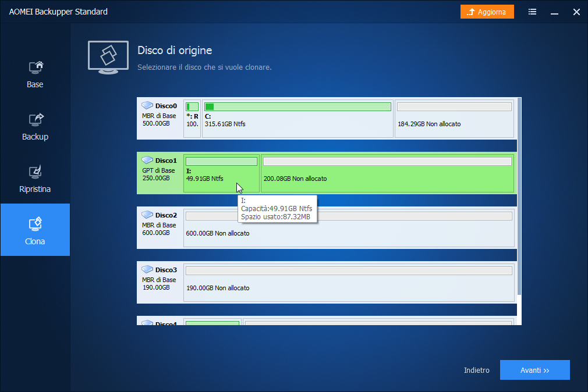Click Avanti to proceed
588x392 pixels.
(535, 370)
